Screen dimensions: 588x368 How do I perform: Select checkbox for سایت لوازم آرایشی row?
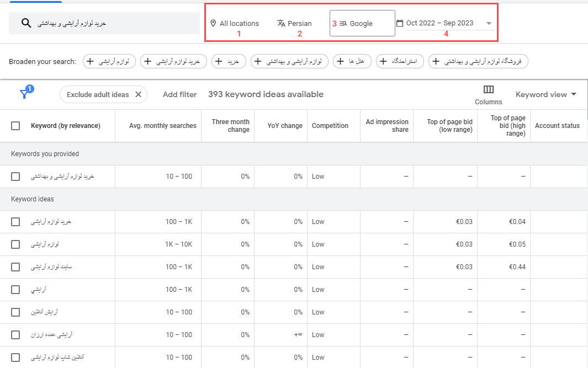coord(15,267)
